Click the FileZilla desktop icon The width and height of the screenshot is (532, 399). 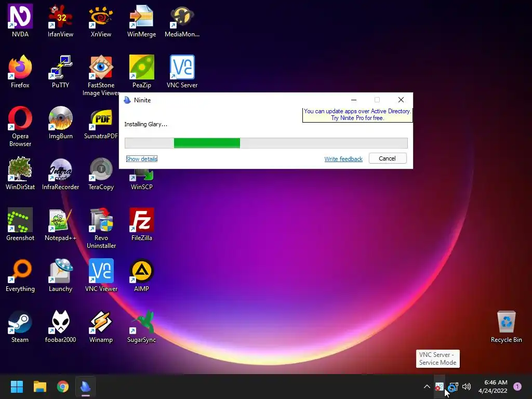point(141,224)
